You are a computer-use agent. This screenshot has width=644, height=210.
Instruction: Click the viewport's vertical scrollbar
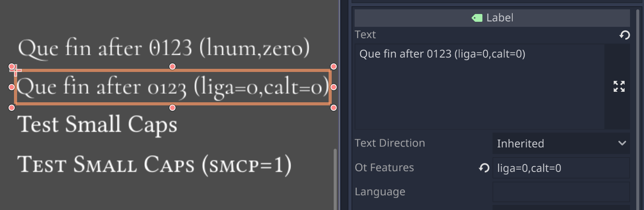pos(335,179)
